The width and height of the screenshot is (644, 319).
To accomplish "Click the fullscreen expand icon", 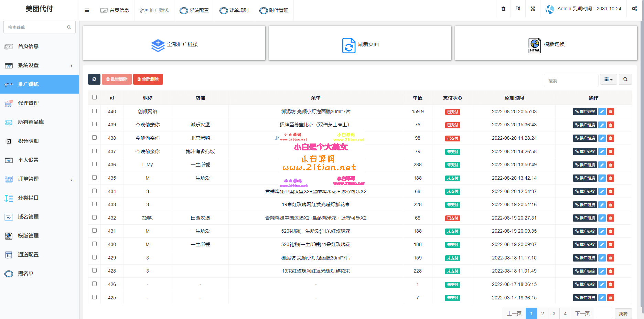I will (x=533, y=9).
